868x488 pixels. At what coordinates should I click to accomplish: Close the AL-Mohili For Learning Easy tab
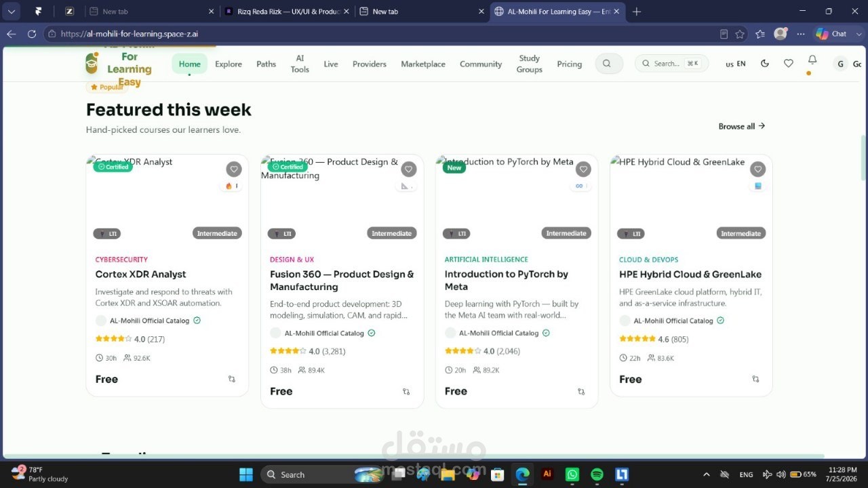coord(616,12)
